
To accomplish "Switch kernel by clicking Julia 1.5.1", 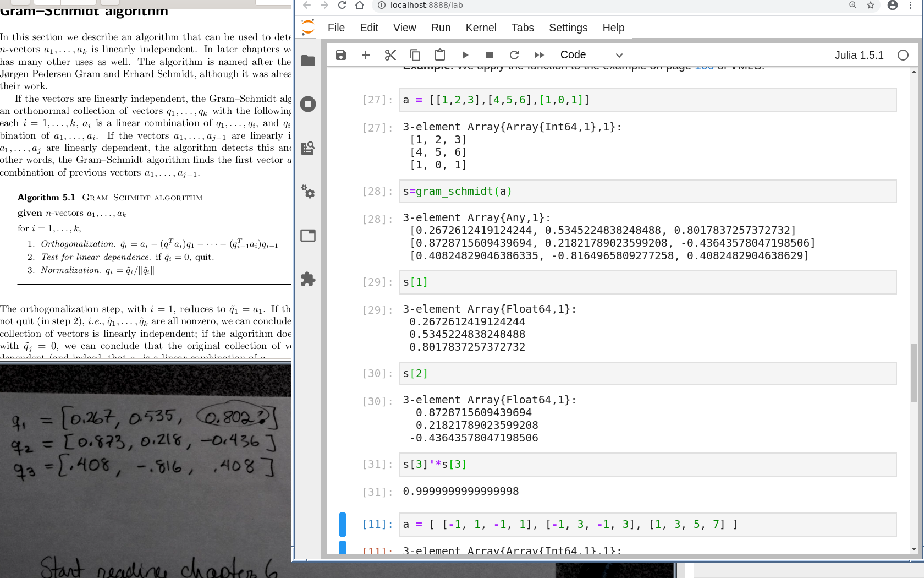I will pyautogui.click(x=859, y=55).
